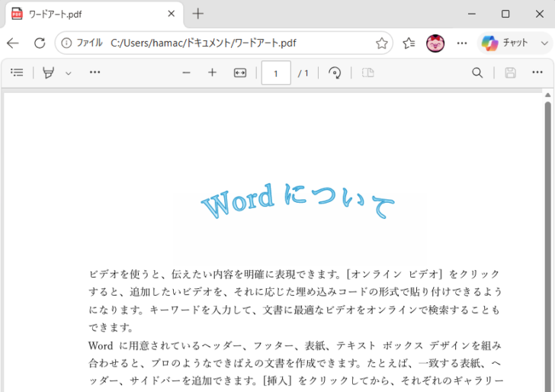The height and width of the screenshot is (392, 555).
Task: Close the ワードアート.pdf tab
Action: pyautogui.click(x=172, y=14)
